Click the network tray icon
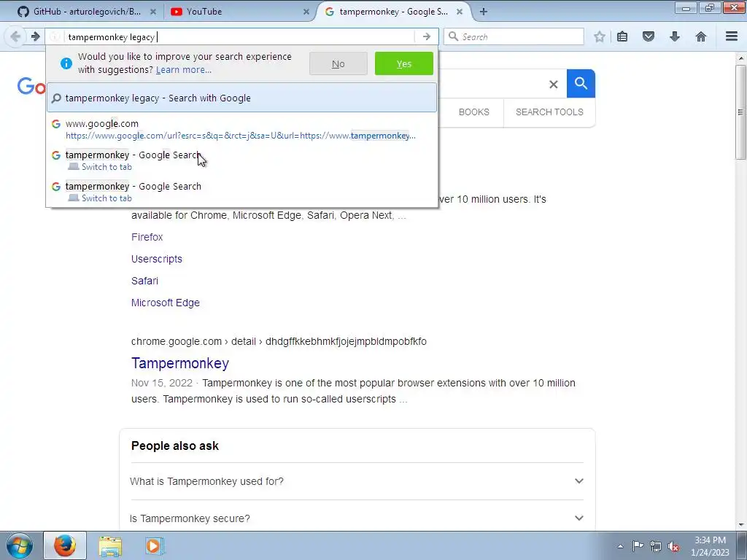The image size is (747, 560). 656,546
